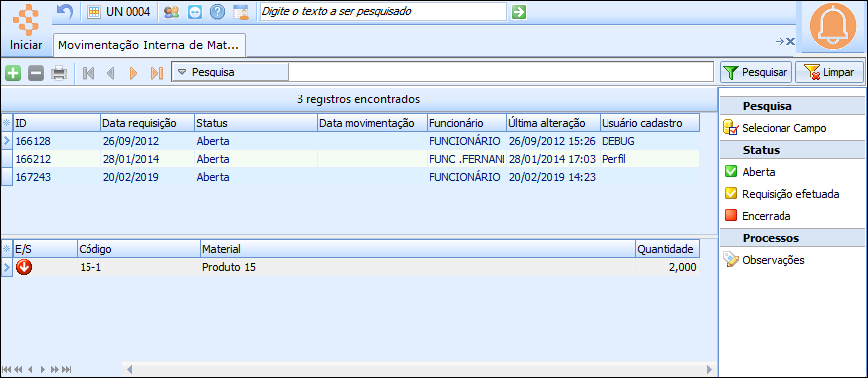The height and width of the screenshot is (378, 868).
Task: Sort by Código column header
Action: [x=138, y=249]
